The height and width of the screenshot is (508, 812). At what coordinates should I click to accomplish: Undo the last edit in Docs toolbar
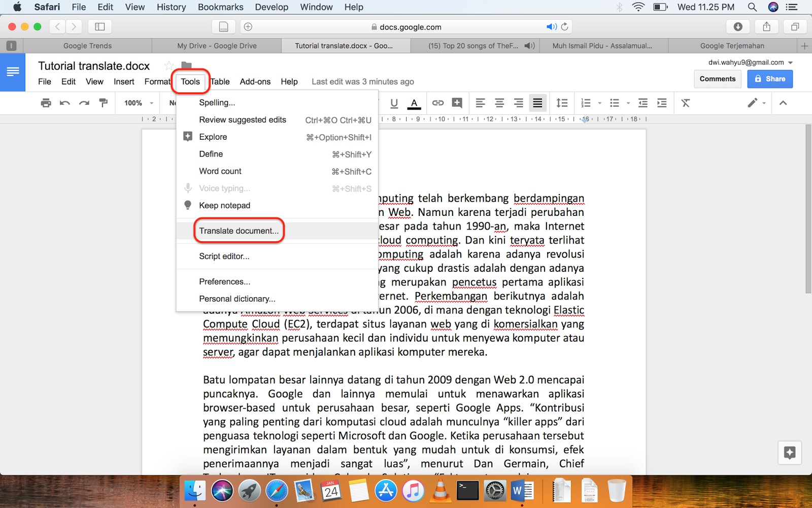pos(65,103)
